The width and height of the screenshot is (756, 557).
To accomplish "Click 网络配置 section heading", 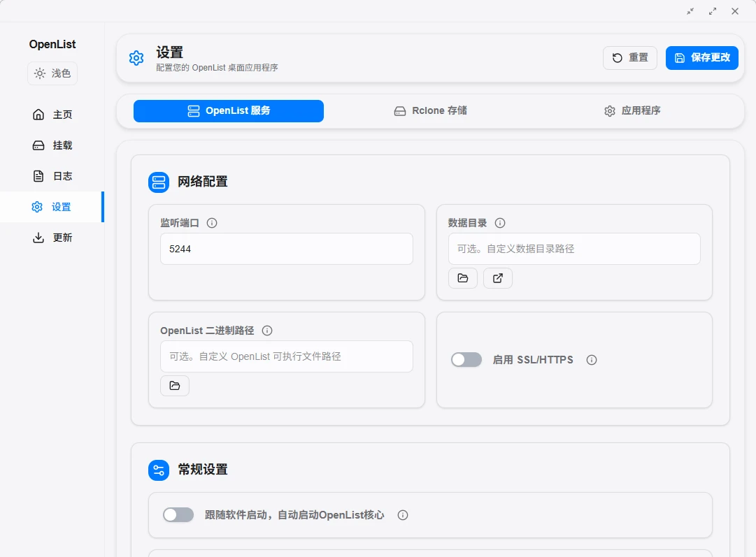I will 203,182.
